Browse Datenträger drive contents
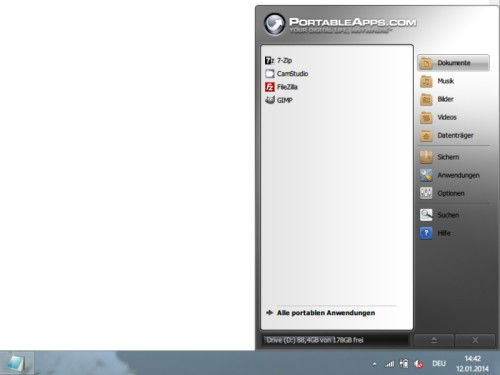The image size is (500, 375). (x=447, y=136)
